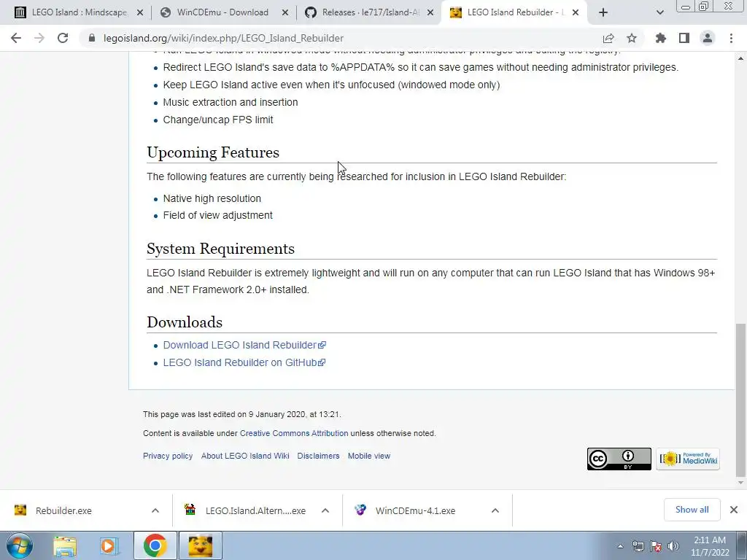The height and width of the screenshot is (560, 747).
Task: Expand options for WinCDEmu-4.1.exe download
Action: click(x=495, y=510)
